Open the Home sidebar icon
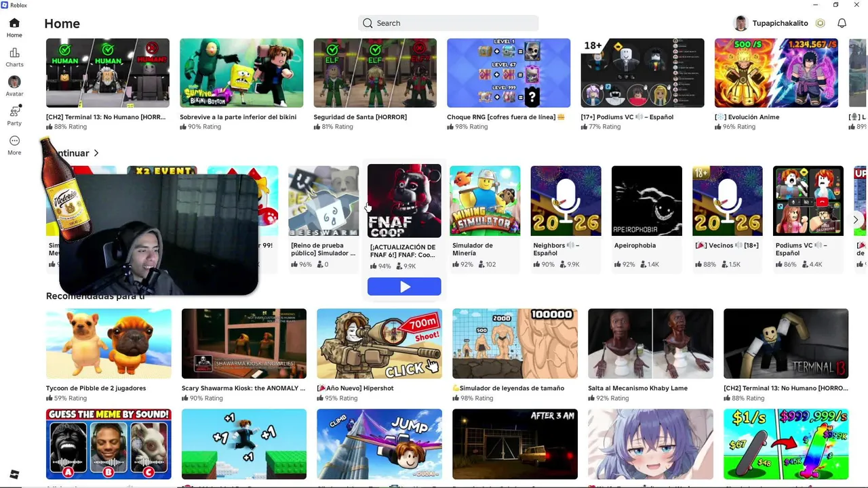The image size is (868, 488). 14,27
